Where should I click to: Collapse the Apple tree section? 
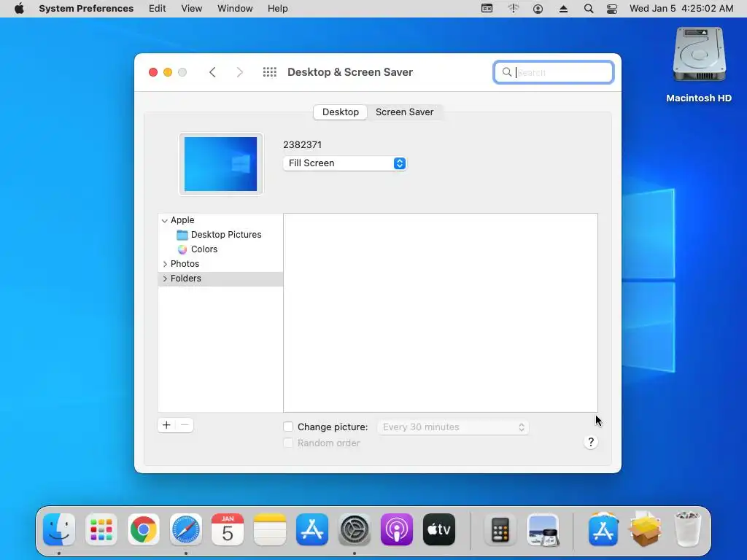pyautogui.click(x=164, y=220)
